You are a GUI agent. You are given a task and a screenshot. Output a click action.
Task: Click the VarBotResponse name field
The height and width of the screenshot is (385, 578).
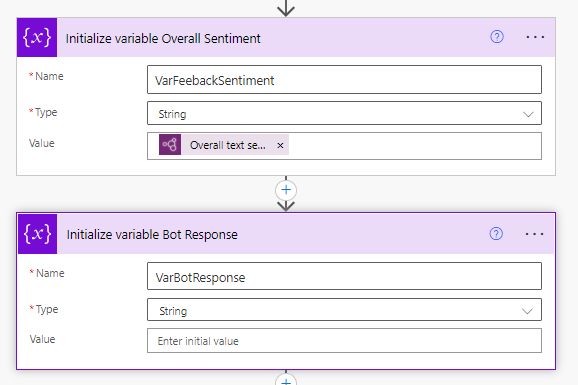point(344,276)
